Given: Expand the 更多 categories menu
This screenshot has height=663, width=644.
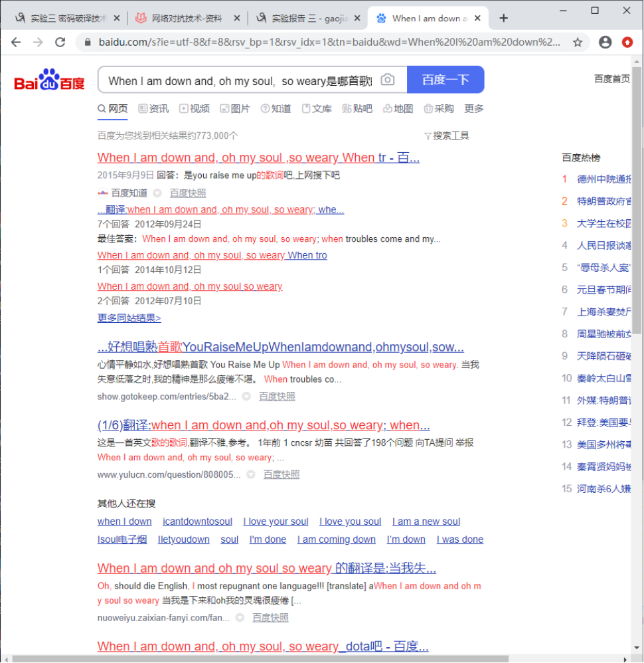Looking at the screenshot, I should click(x=473, y=109).
